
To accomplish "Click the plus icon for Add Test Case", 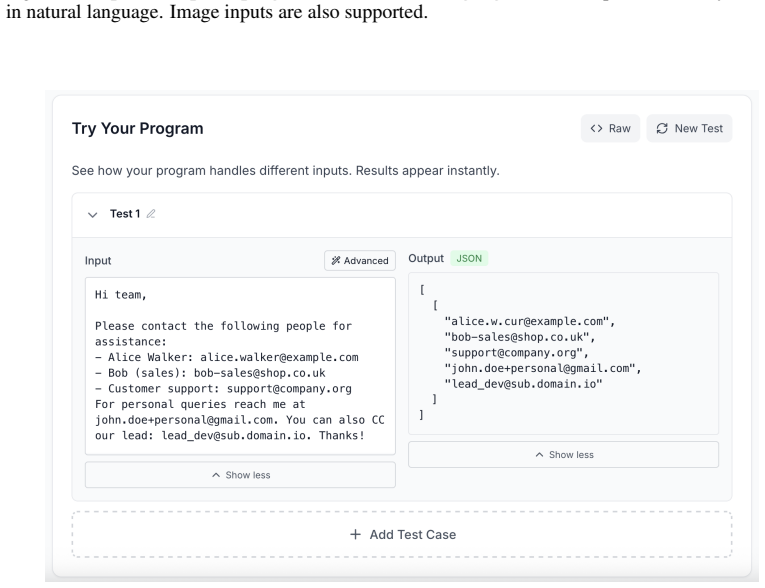I will (x=356, y=534).
